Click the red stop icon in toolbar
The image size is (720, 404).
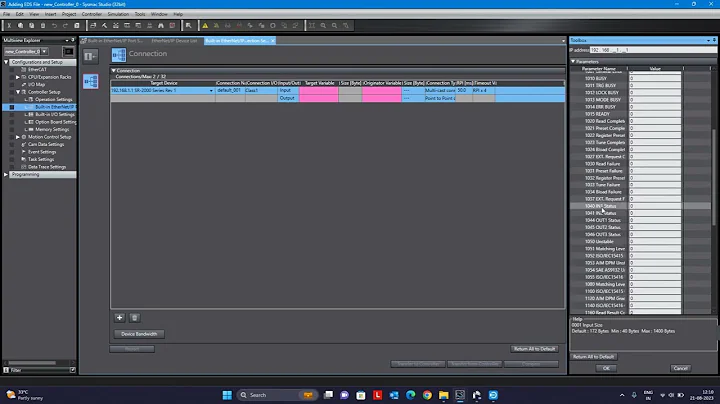pos(172,26)
